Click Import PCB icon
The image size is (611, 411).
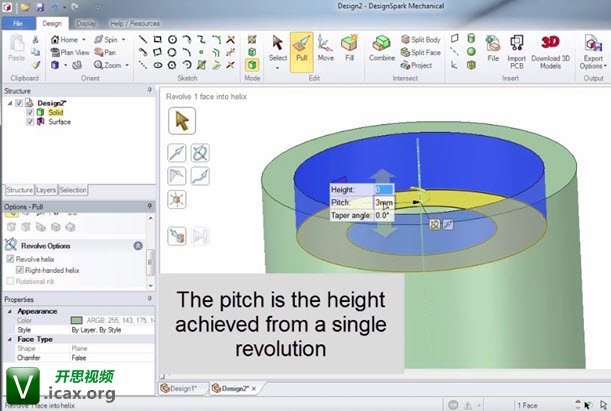[x=516, y=51]
